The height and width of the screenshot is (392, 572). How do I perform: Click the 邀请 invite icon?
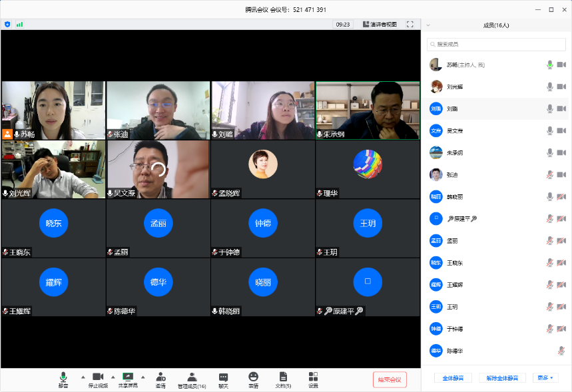(x=160, y=377)
